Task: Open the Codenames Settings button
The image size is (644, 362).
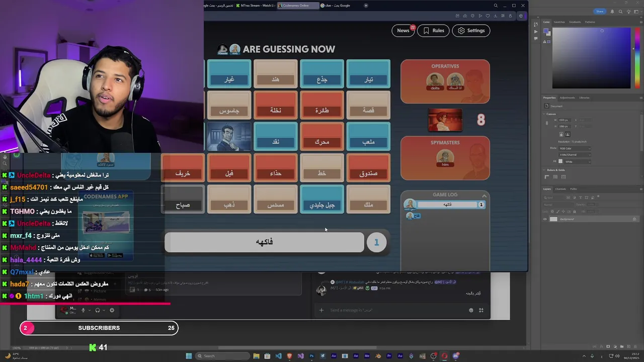Action: pos(471,31)
